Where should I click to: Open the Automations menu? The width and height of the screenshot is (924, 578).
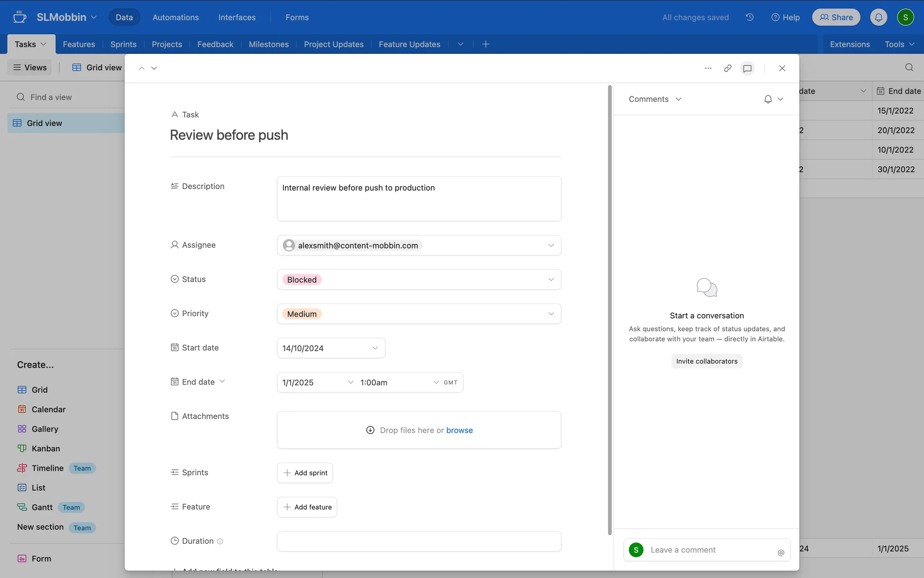tap(175, 17)
